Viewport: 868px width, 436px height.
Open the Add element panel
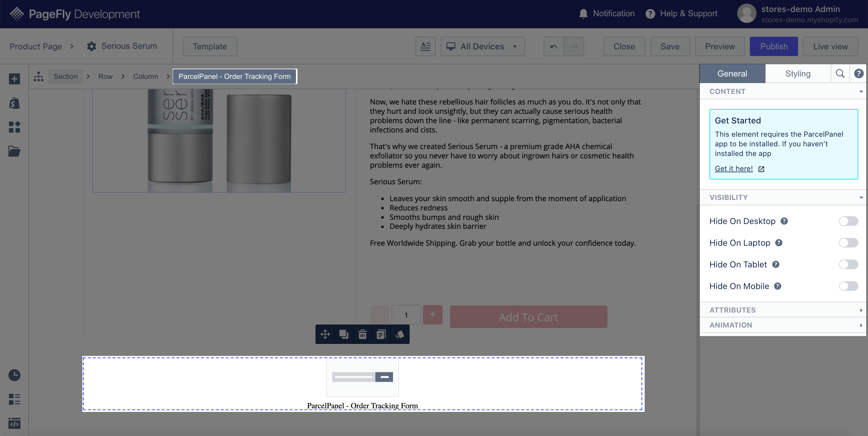tap(14, 79)
